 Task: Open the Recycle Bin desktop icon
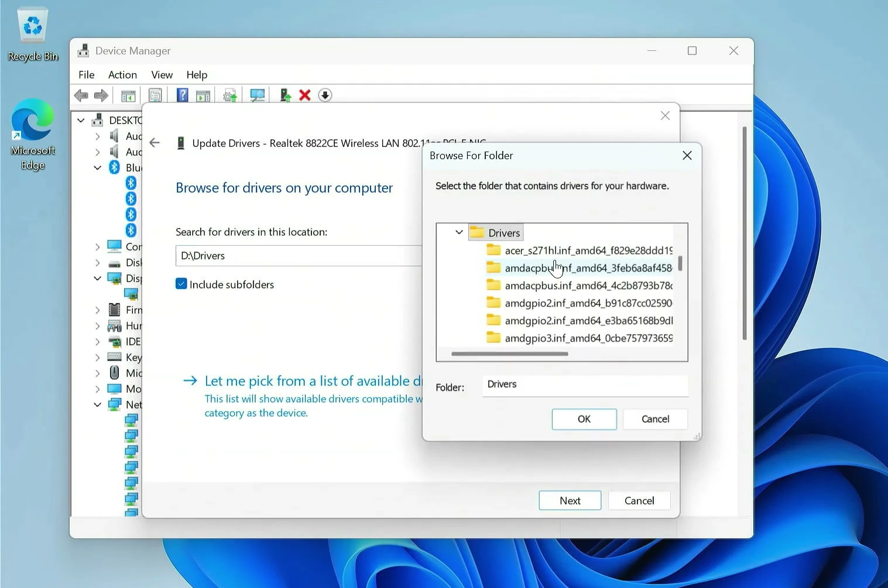coord(33,35)
